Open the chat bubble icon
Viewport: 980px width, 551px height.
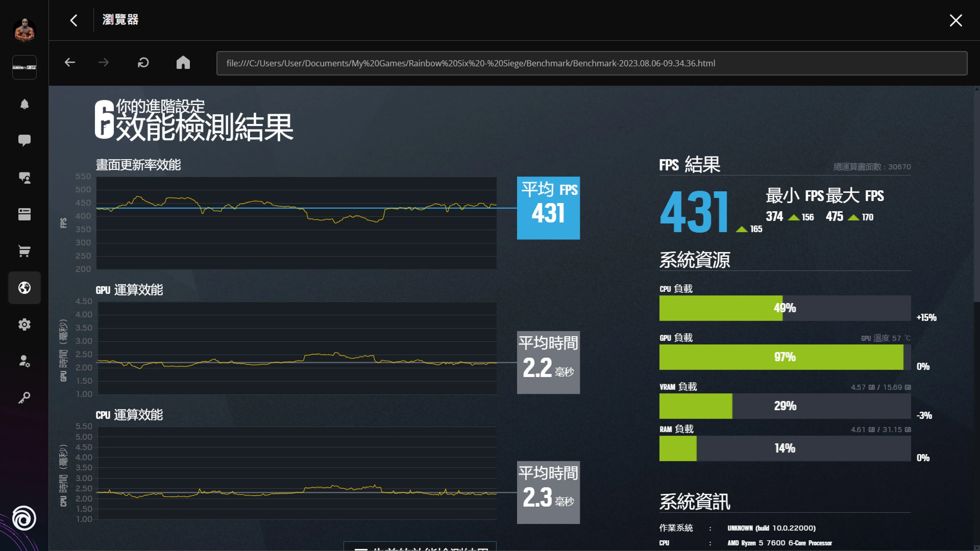24,140
